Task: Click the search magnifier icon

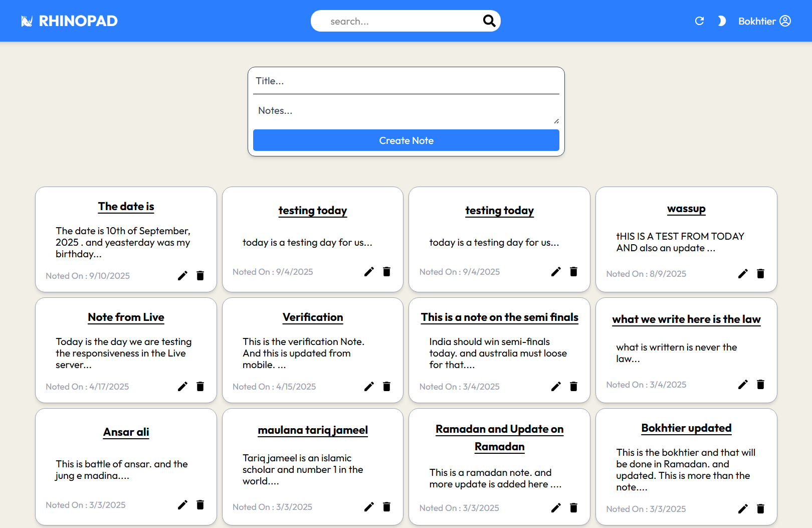Action: [489, 21]
